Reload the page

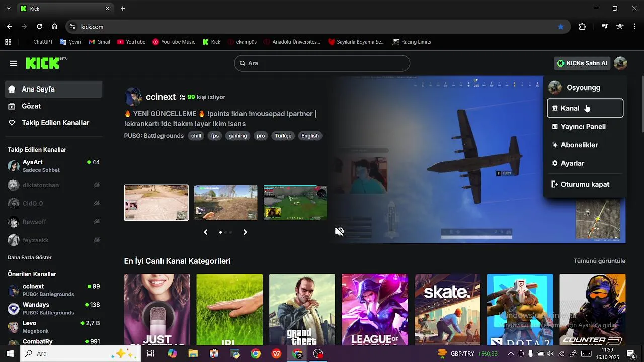pos(39,27)
